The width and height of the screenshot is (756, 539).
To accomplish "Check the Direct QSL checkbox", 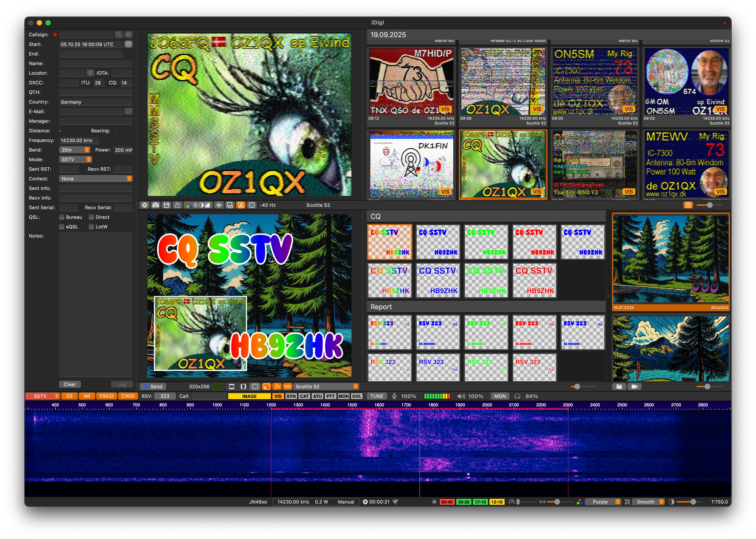I will pos(91,217).
